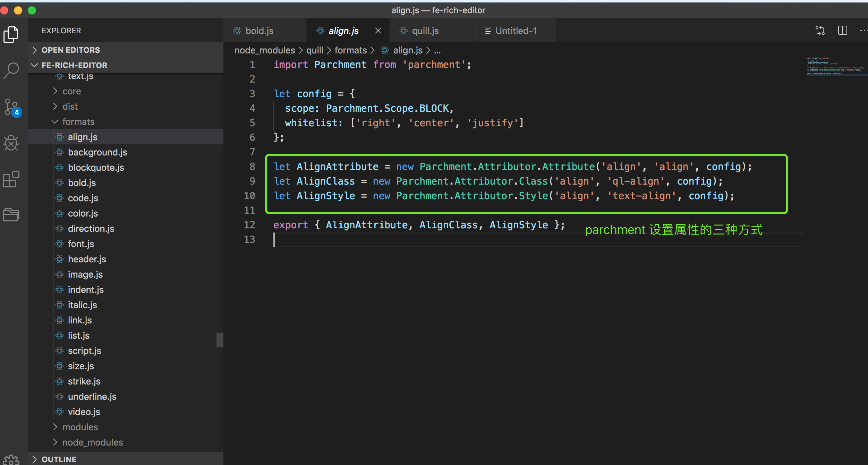
Task: Expand the OPEN EDITORS section
Action: (71, 50)
